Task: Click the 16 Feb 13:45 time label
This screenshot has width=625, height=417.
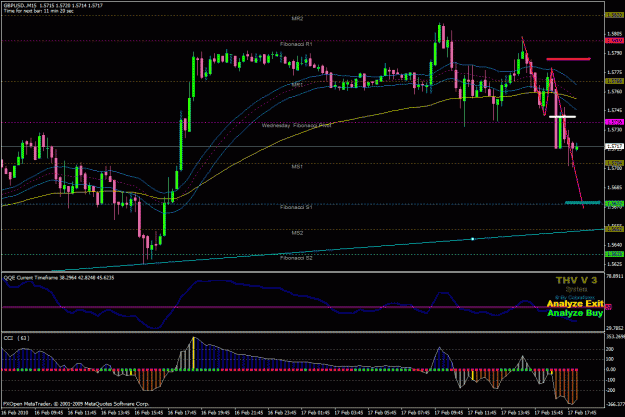Action: [116, 413]
